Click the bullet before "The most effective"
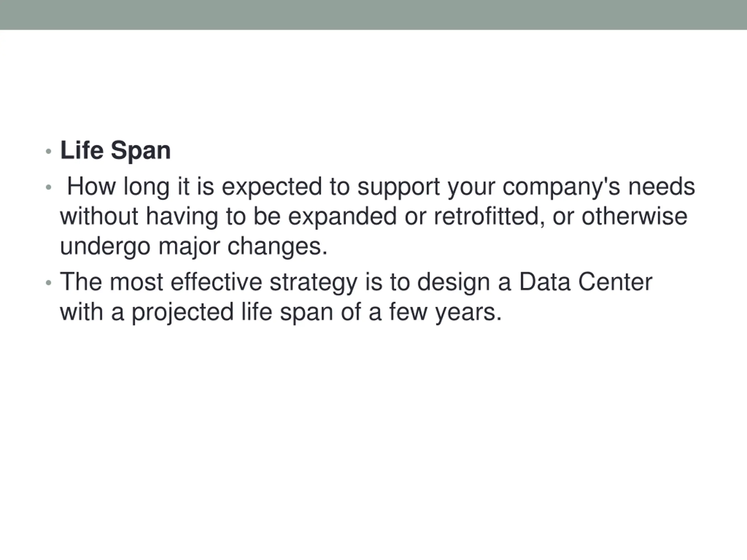 [48, 283]
